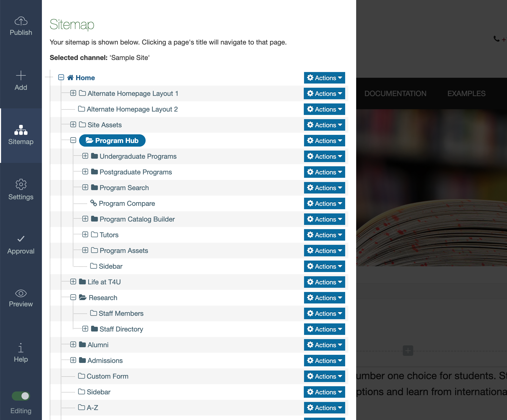The height and width of the screenshot is (420, 507).
Task: Open the Actions dropdown for A-Z
Action: pyautogui.click(x=324, y=408)
